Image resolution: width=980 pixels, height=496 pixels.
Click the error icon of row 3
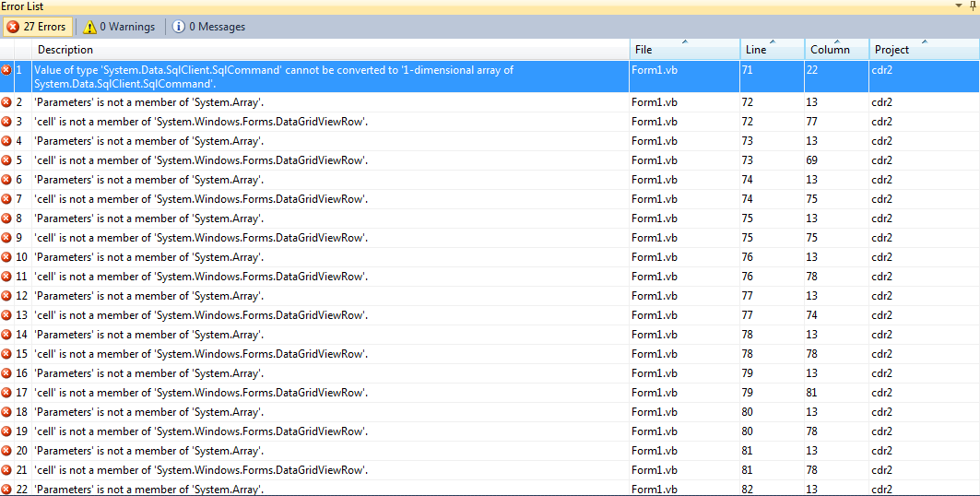tap(6, 121)
